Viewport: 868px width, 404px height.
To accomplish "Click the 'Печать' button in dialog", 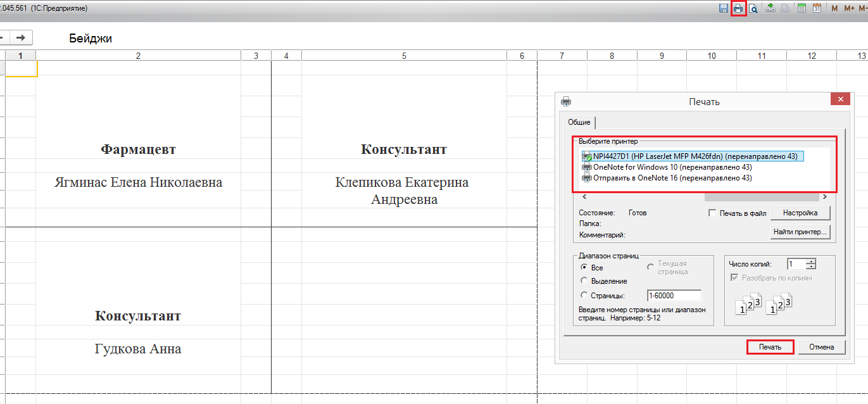I will click(x=770, y=347).
